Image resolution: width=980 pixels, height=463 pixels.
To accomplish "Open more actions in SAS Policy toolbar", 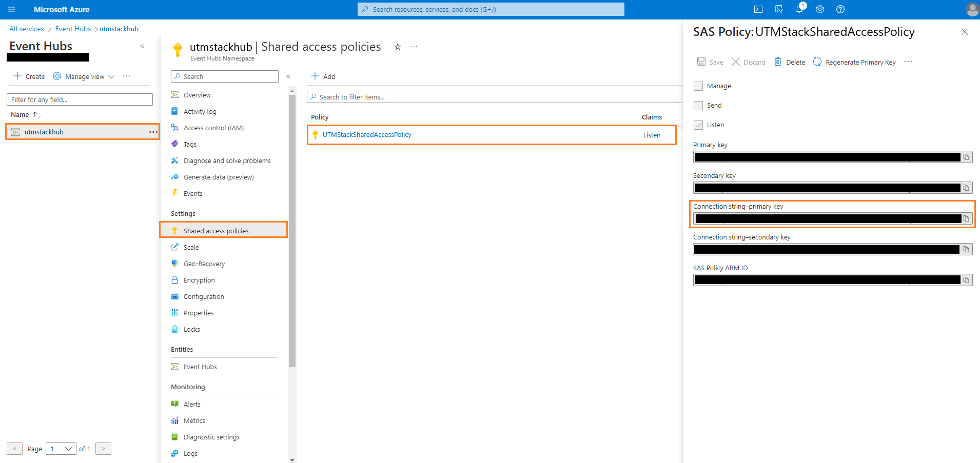I will 908,62.
